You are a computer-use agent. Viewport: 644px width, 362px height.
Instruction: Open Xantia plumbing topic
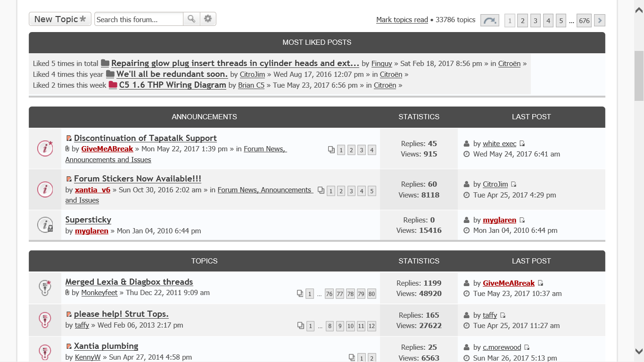point(106,346)
